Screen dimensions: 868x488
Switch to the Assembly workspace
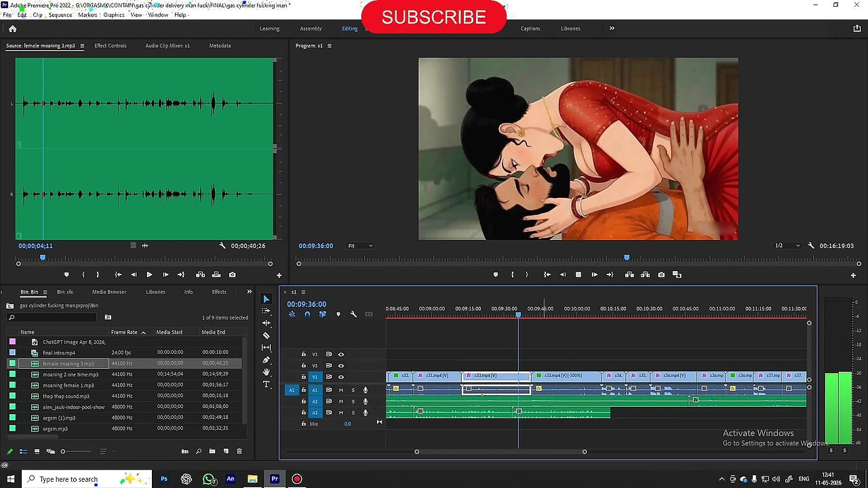click(x=311, y=28)
